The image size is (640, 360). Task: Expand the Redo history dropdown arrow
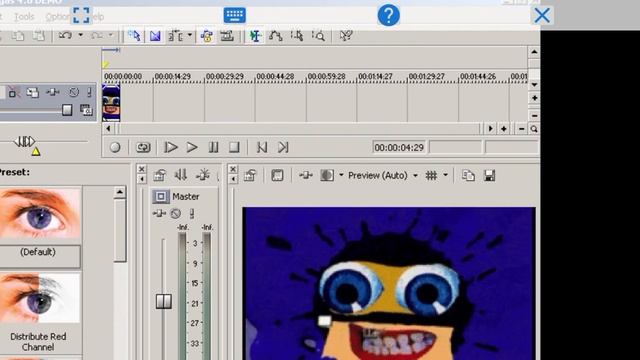[111, 35]
